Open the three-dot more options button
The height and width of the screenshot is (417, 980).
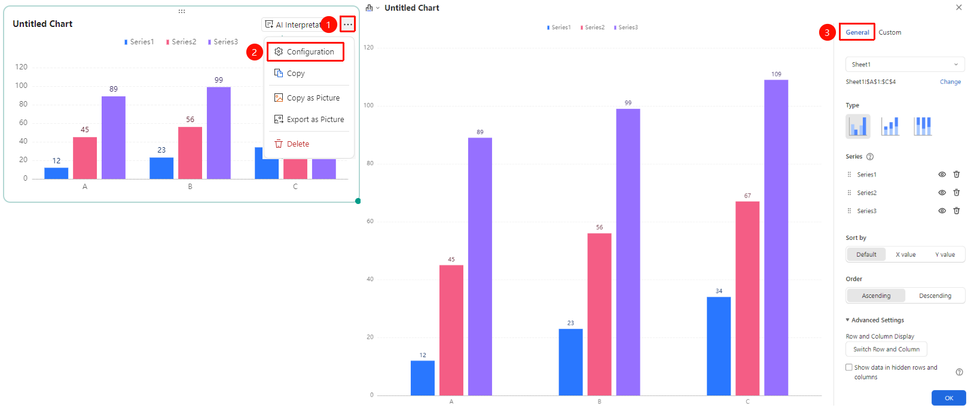coord(347,25)
